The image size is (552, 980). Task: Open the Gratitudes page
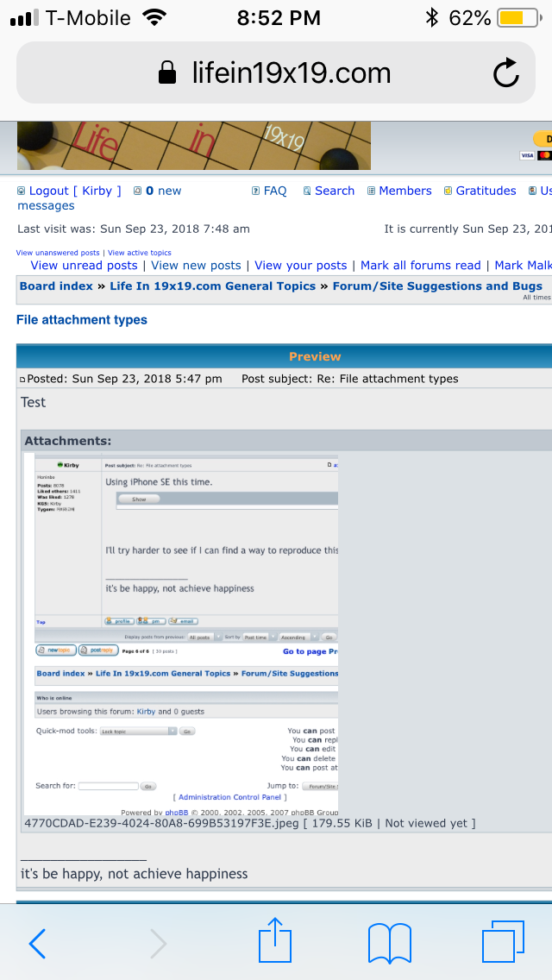pos(486,191)
